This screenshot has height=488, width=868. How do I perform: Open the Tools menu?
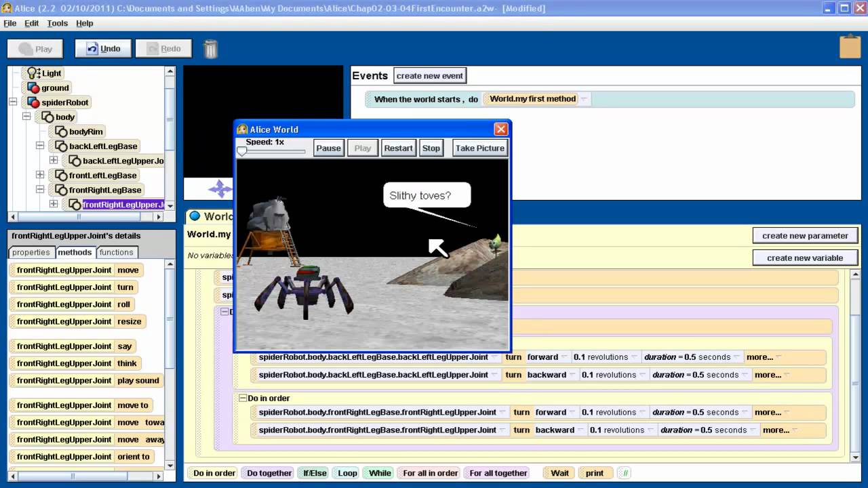point(58,23)
